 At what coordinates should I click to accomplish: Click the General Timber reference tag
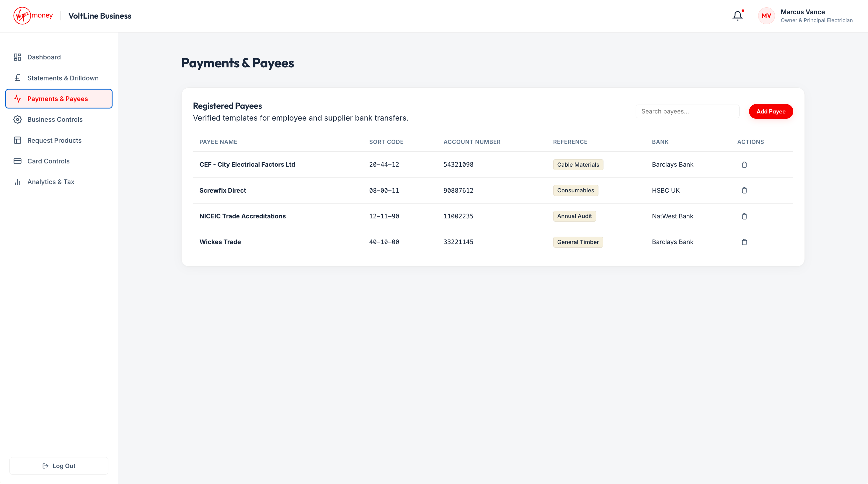(x=578, y=242)
